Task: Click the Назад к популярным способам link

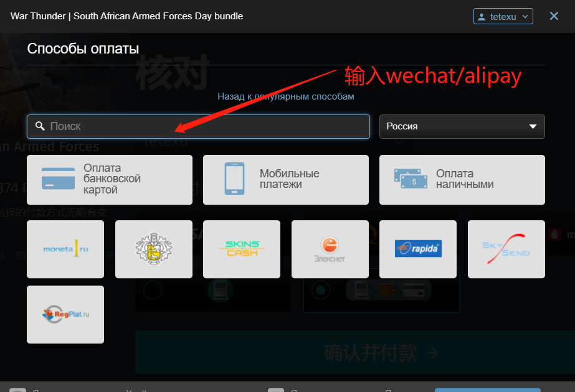Action: 286,96
